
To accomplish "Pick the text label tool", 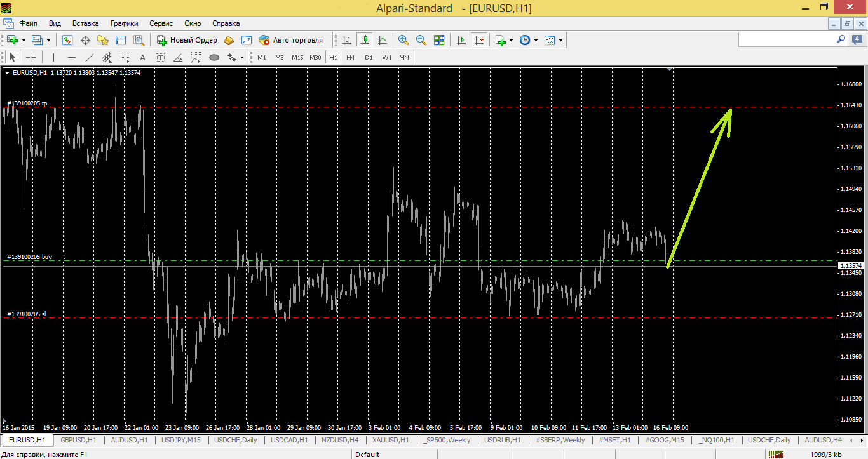I will click(142, 57).
